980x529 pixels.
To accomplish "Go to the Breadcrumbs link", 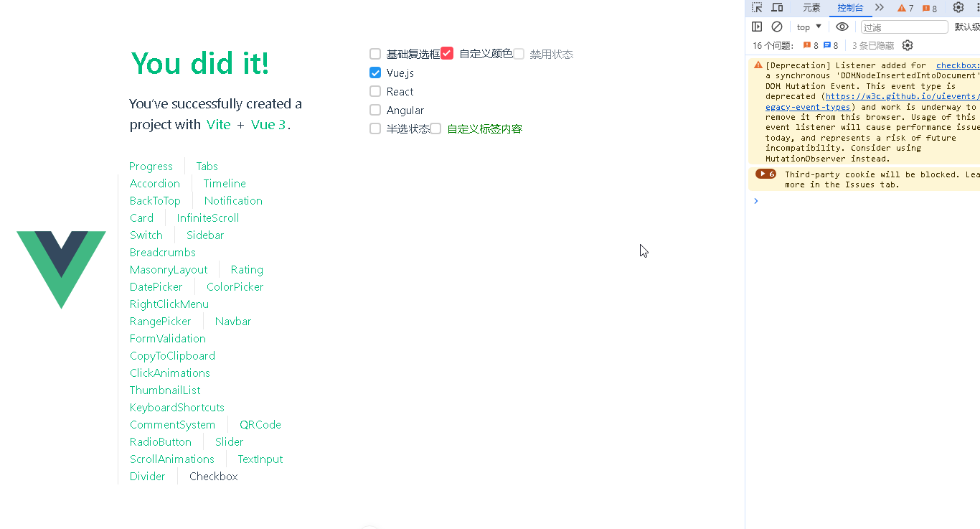I will pyautogui.click(x=163, y=252).
